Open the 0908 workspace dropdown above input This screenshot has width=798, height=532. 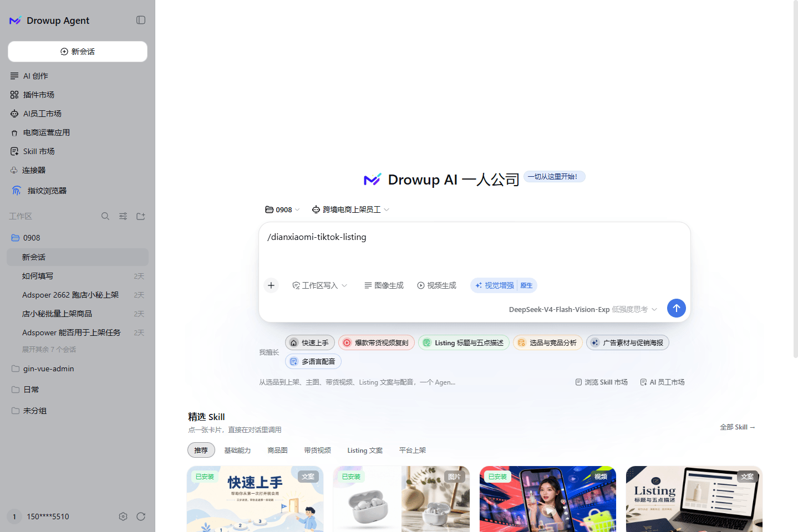point(282,209)
